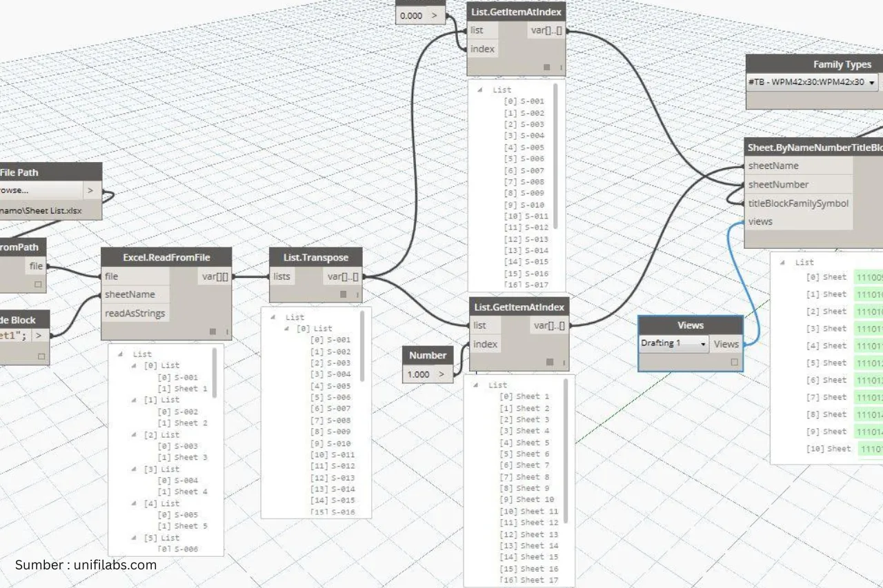883x588 pixels.
Task: Click the lacing icon on List.Transpose node
Action: tap(342, 292)
